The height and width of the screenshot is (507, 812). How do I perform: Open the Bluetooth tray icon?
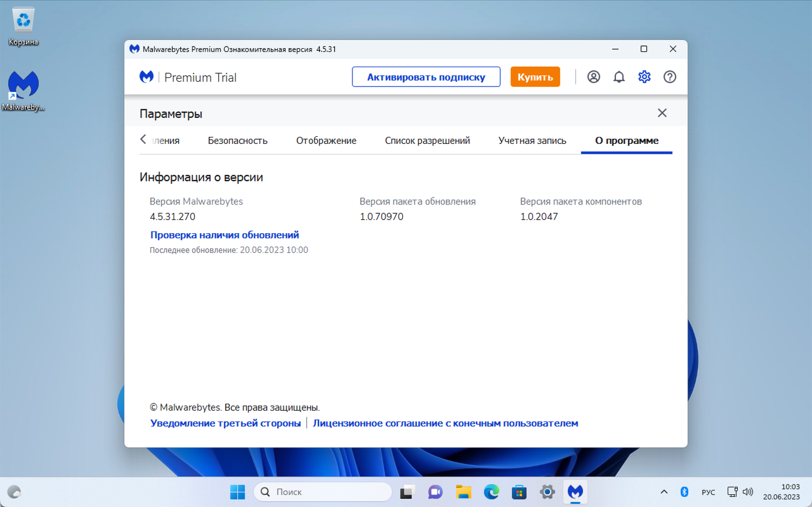(x=684, y=492)
